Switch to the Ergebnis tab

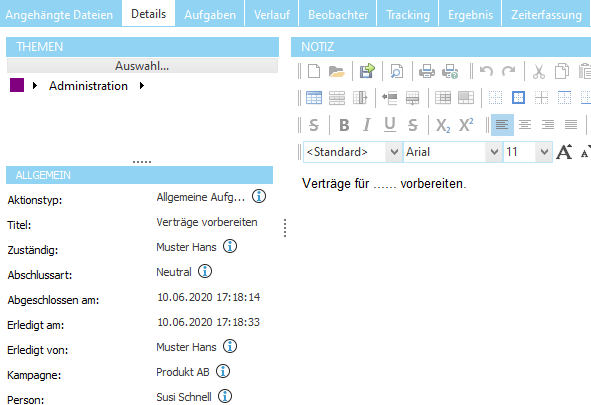click(470, 14)
